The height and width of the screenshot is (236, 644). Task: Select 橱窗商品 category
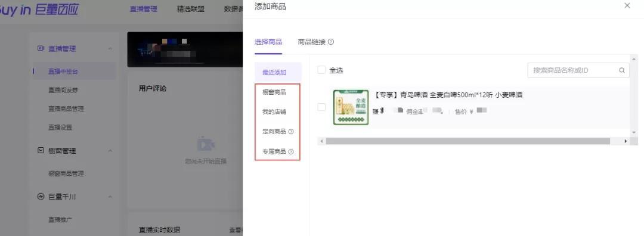pyautogui.click(x=274, y=92)
